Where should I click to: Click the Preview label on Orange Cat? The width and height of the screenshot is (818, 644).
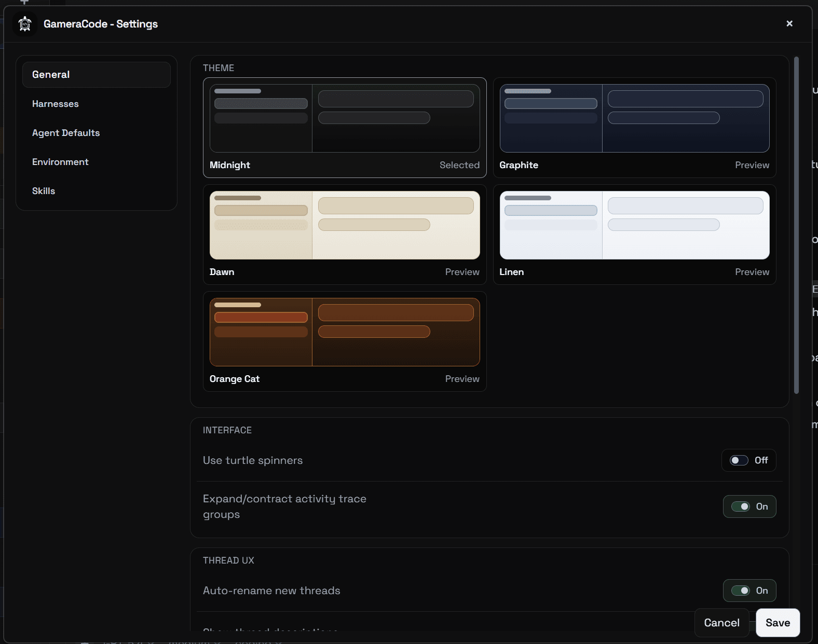pos(462,379)
